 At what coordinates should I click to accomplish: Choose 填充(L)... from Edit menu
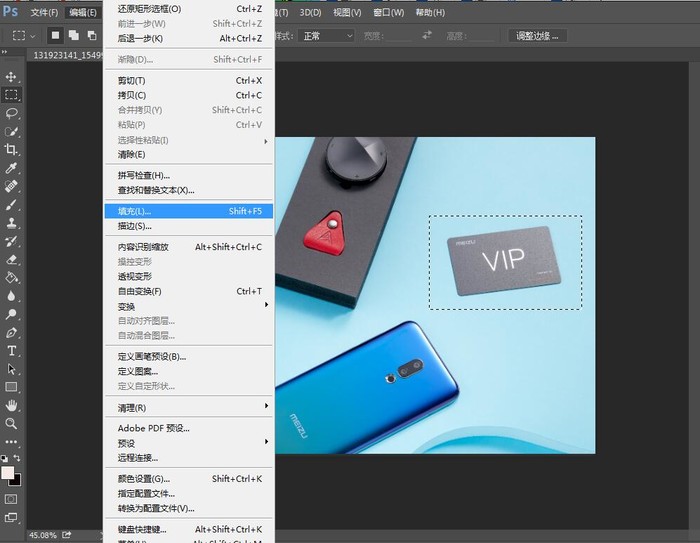point(189,211)
